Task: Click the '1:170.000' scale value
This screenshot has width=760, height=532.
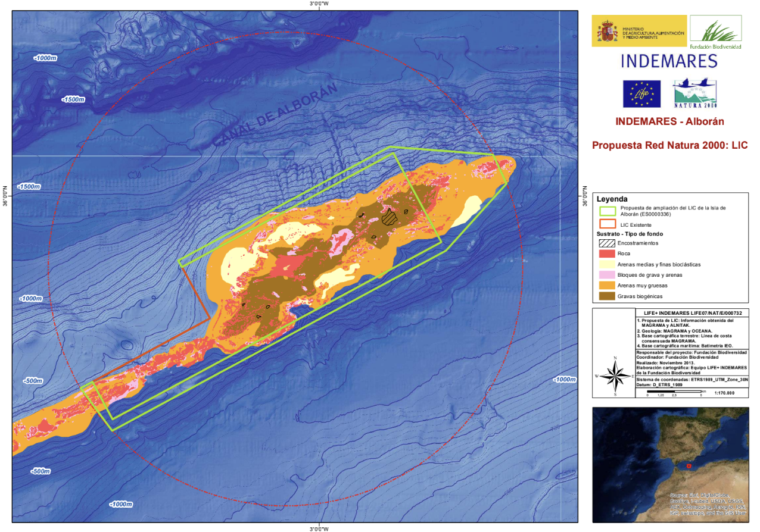Action: click(724, 393)
